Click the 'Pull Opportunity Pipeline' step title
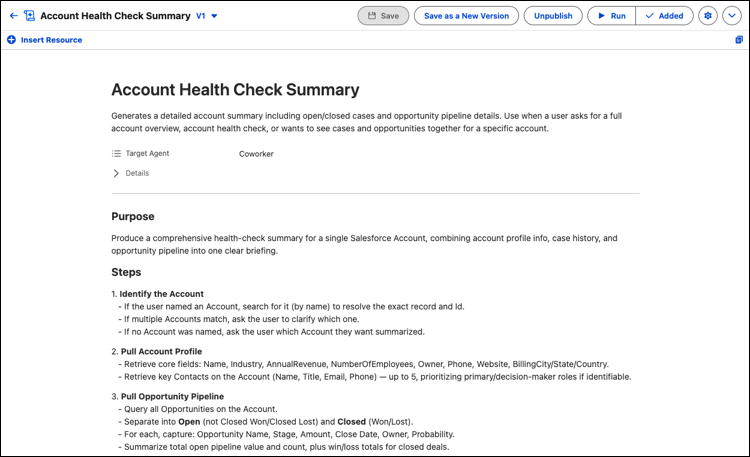 click(172, 396)
